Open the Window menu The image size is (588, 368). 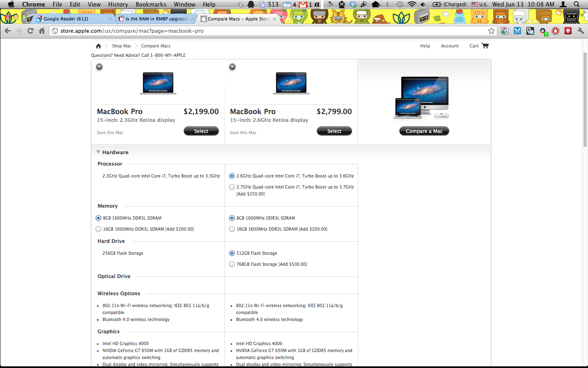point(185,4)
